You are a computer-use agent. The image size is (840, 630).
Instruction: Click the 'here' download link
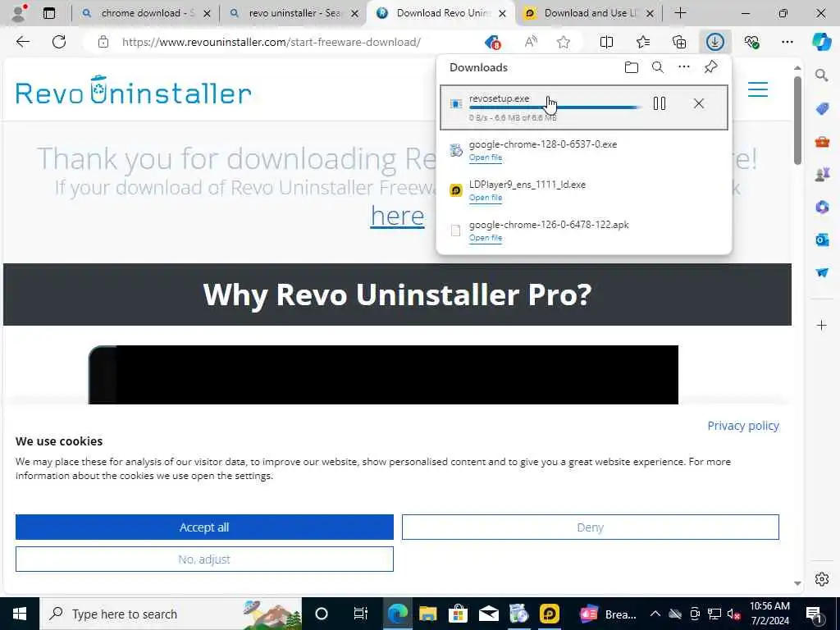click(x=398, y=216)
